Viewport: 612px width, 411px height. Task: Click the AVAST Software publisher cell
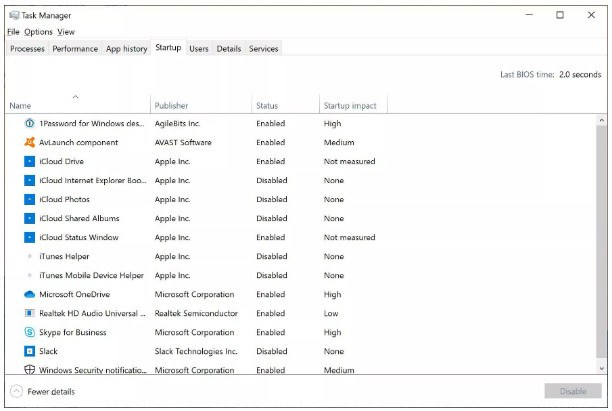point(183,142)
